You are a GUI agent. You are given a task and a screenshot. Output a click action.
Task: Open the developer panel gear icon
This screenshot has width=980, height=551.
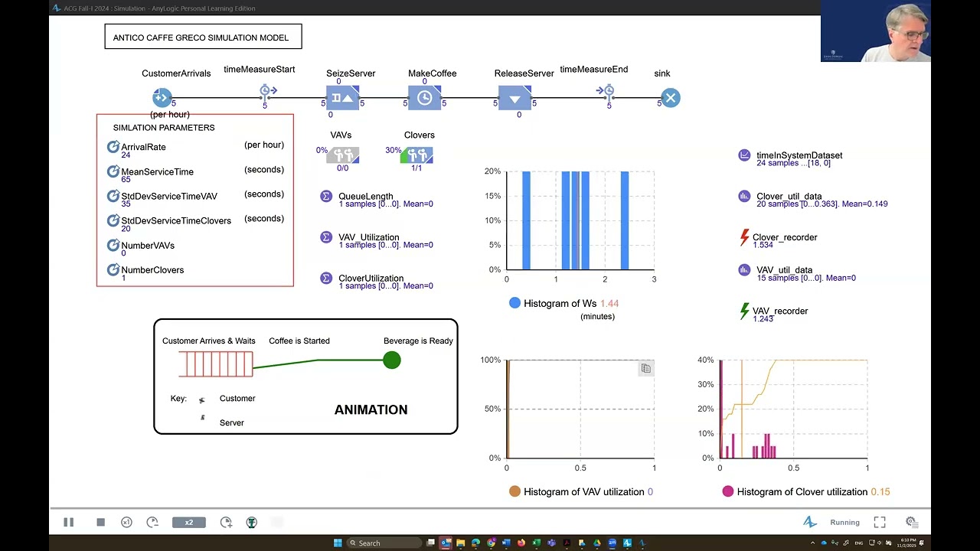pos(911,522)
